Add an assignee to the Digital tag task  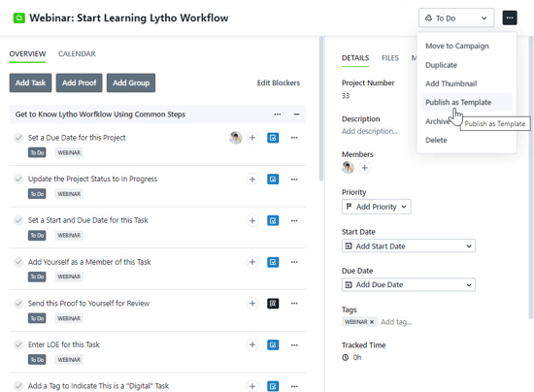click(x=252, y=386)
